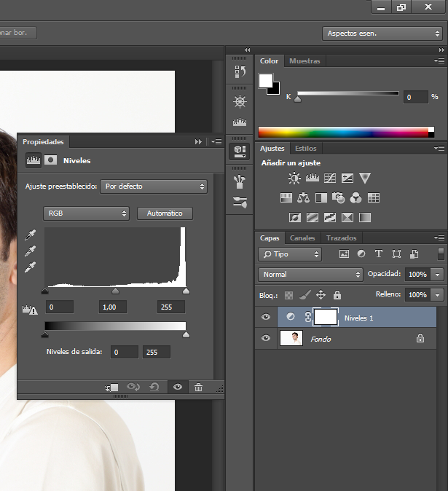Viewport: 448px width, 491px height.
Task: Pick the white point eyedropper
Action: tap(30, 267)
